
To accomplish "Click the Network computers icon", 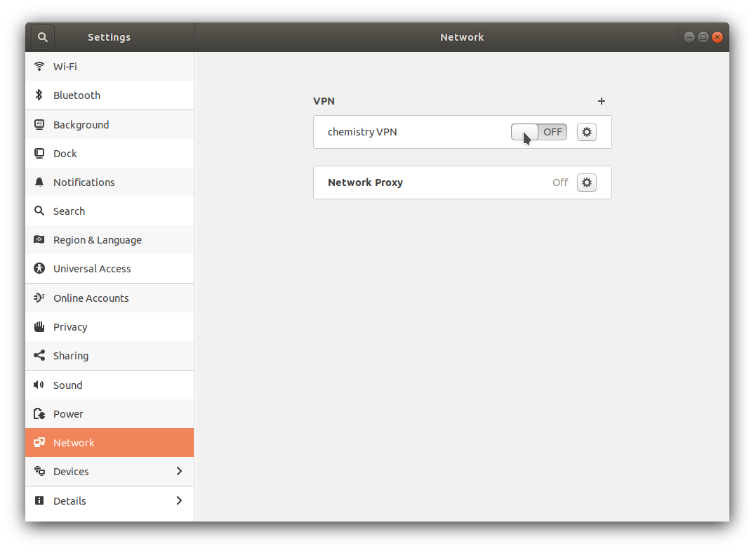I will (39, 442).
